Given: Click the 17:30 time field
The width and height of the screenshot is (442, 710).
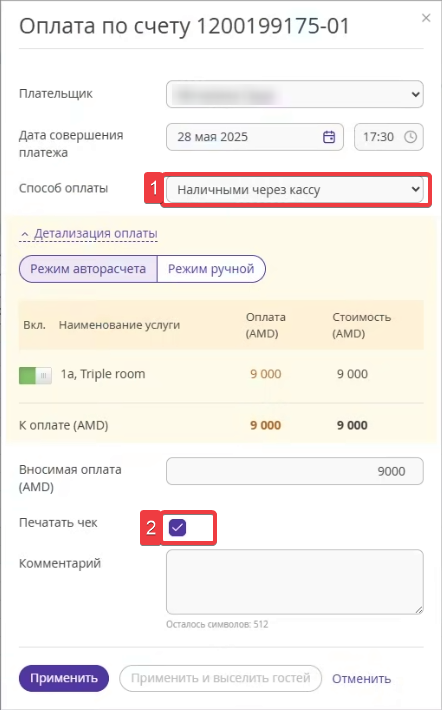Looking at the screenshot, I should click(x=389, y=137).
